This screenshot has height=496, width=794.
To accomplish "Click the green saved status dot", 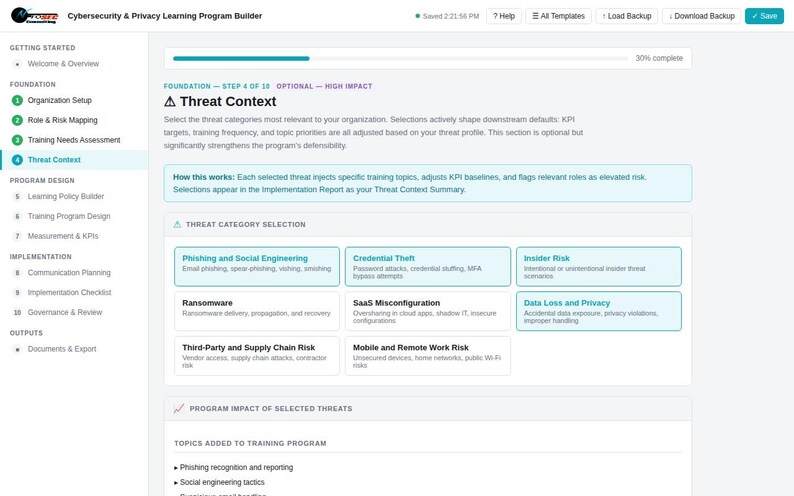I will coord(417,16).
